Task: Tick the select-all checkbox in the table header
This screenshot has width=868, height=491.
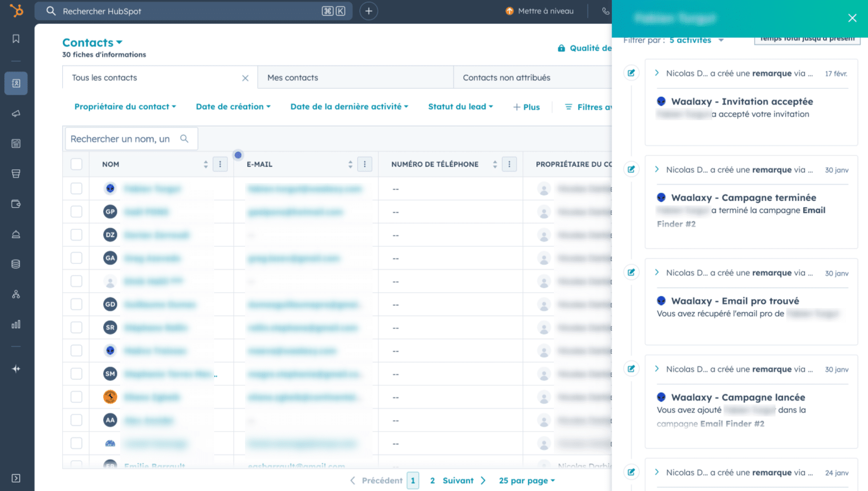Action: click(x=76, y=164)
